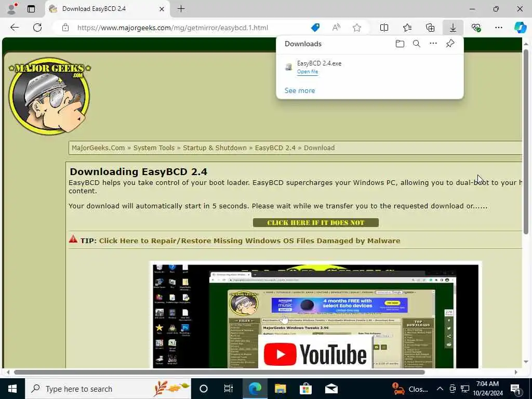Open Cortana circle icon on taskbar
Viewport: 532px width, 399px height.
tap(204, 389)
